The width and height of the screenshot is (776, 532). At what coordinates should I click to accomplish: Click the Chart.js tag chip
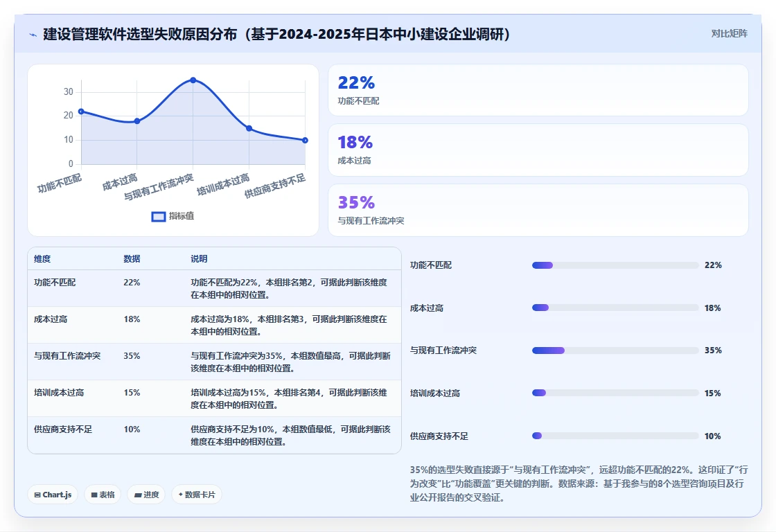pos(53,495)
